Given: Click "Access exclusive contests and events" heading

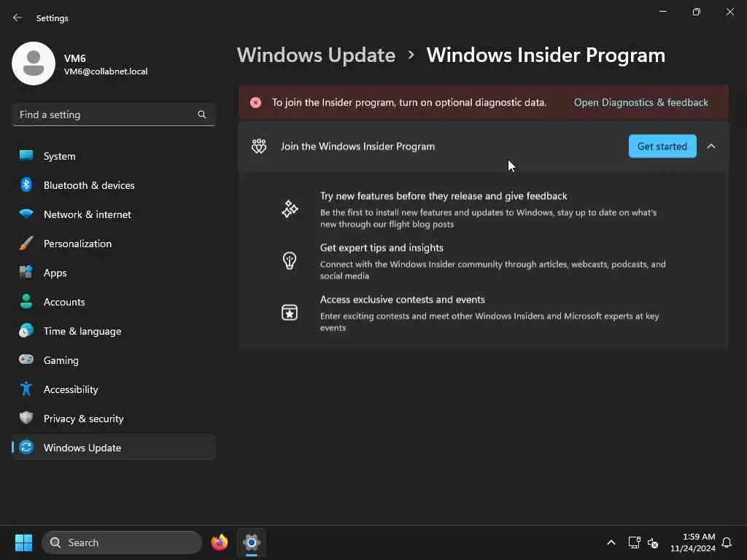Looking at the screenshot, I should [x=403, y=300].
